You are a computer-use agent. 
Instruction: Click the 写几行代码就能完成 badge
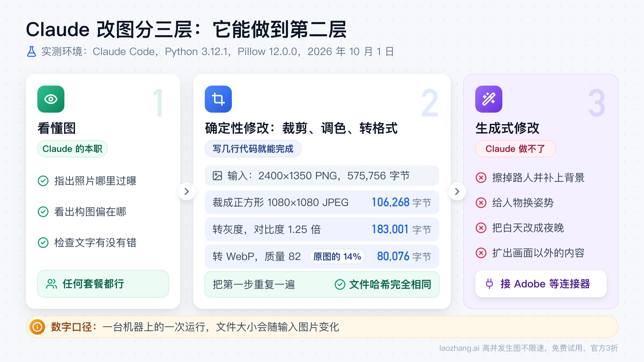click(x=253, y=149)
